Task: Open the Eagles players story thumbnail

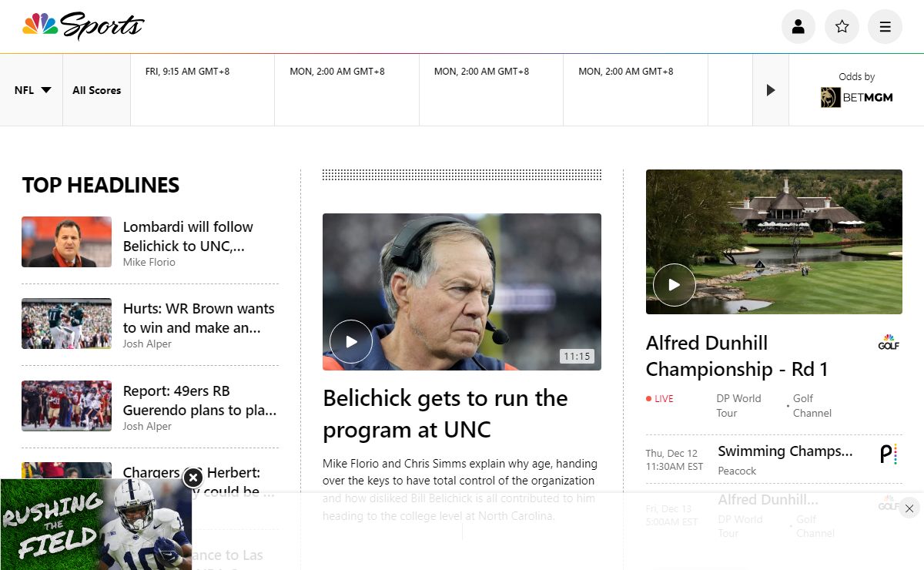Action: [x=66, y=324]
